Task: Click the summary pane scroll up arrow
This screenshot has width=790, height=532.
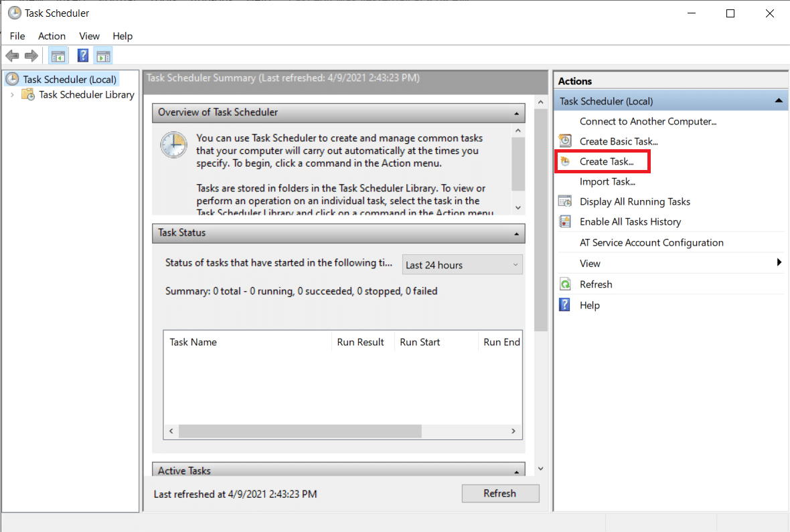Action: tap(540, 102)
